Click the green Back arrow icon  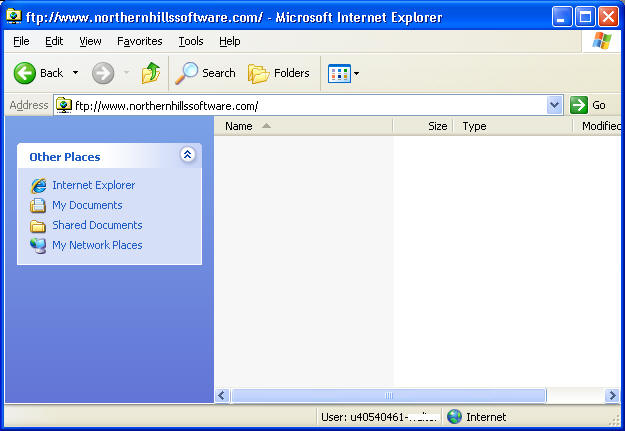coord(25,73)
